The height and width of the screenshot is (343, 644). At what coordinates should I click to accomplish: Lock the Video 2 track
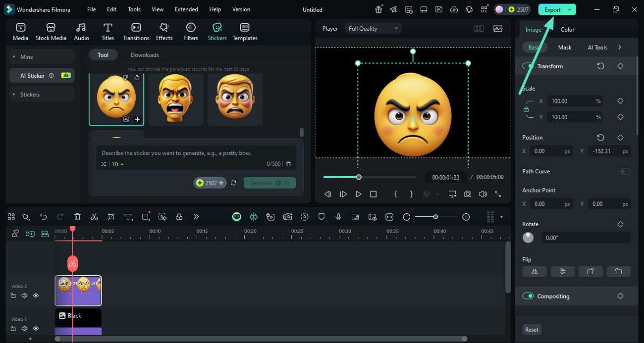(13, 295)
